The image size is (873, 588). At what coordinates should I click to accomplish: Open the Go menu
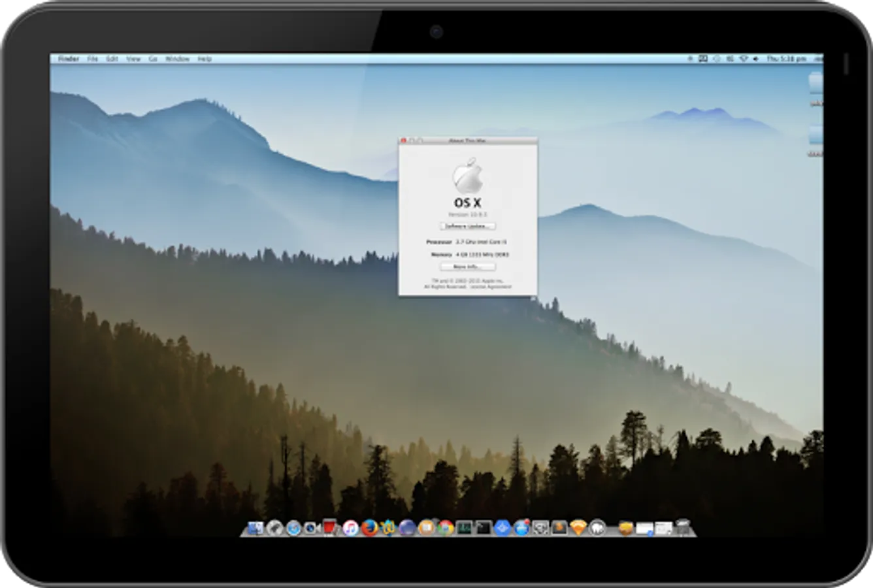pos(153,59)
